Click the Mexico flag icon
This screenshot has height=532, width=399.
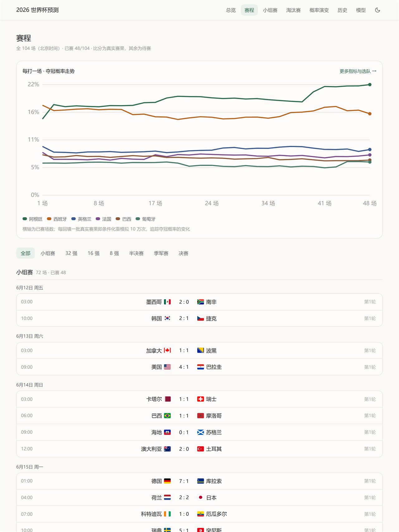[x=167, y=302]
